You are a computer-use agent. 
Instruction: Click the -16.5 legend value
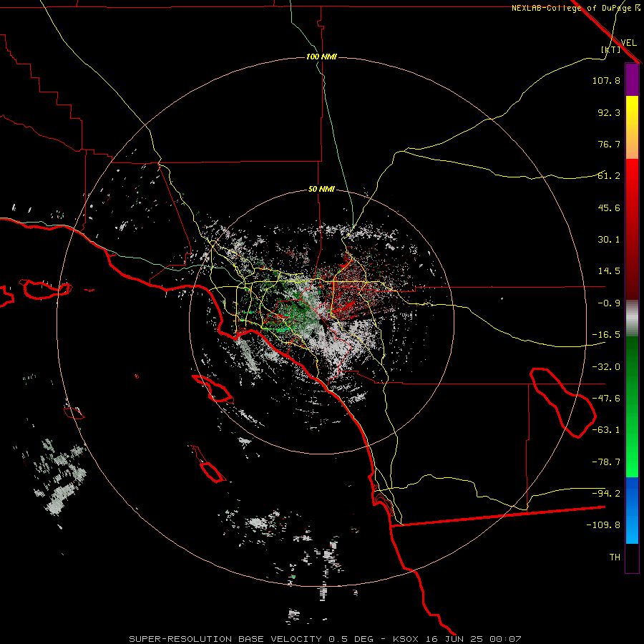click(606, 335)
